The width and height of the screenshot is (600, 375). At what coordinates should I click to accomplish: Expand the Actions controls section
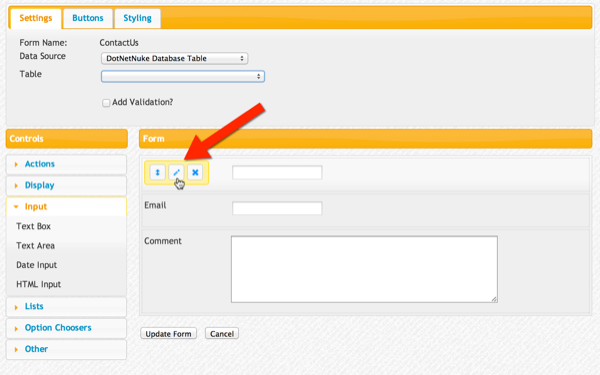66,164
